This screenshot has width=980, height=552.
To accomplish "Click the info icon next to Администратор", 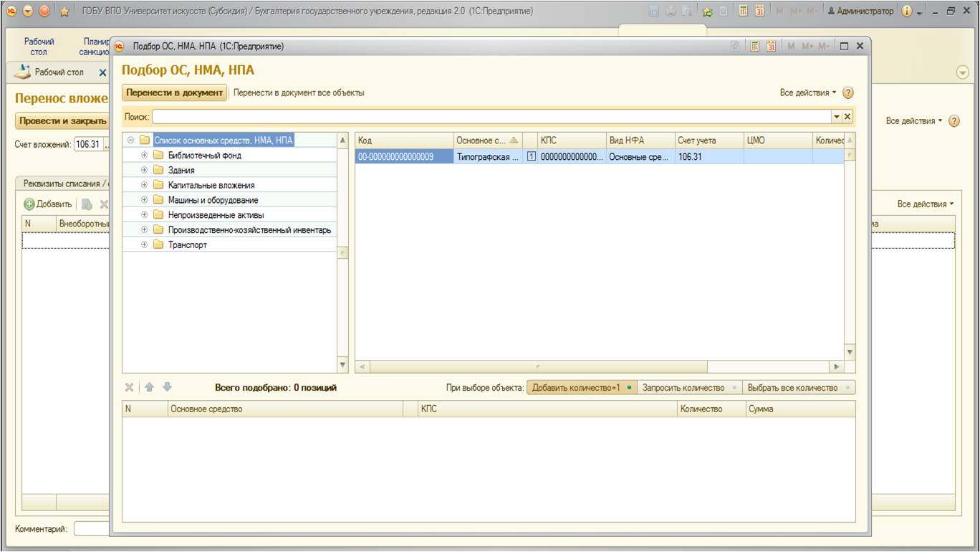I will (x=906, y=11).
